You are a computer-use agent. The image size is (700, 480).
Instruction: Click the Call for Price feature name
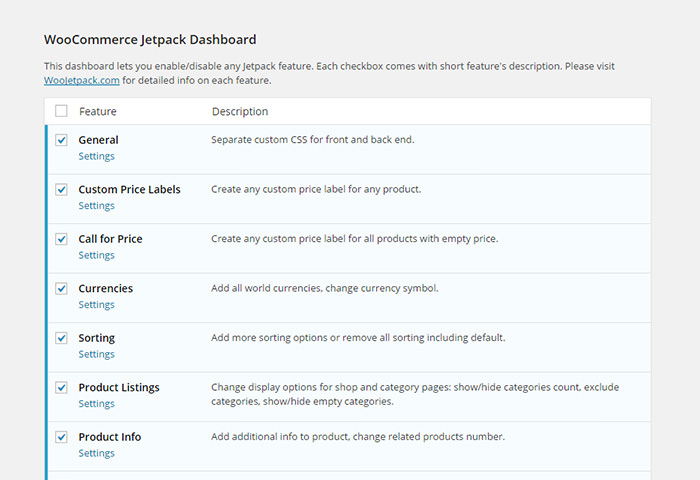[110, 239]
